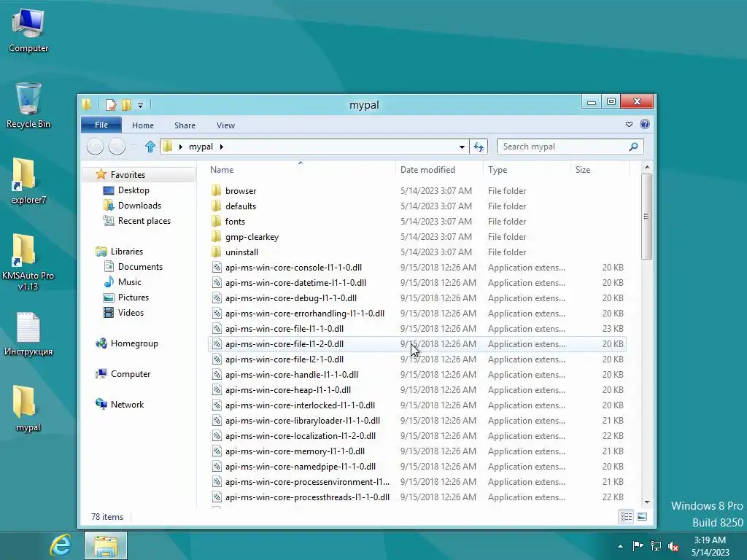Select the KMSAuto Pro v1.13 desktop shortcut
Viewport: 747px width, 560px height.
28,262
